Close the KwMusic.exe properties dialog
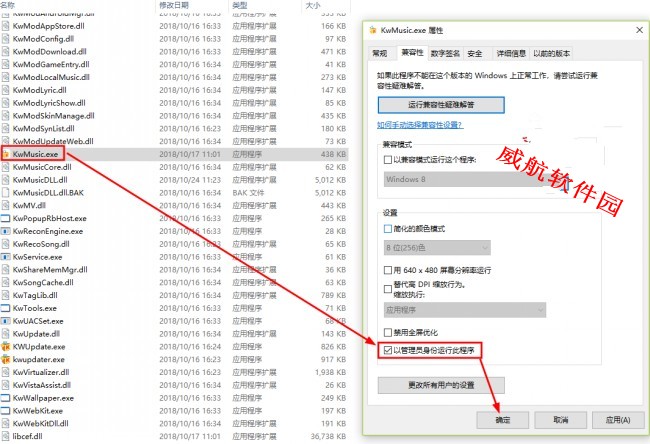This screenshot has width=650, height=444. coord(639,30)
